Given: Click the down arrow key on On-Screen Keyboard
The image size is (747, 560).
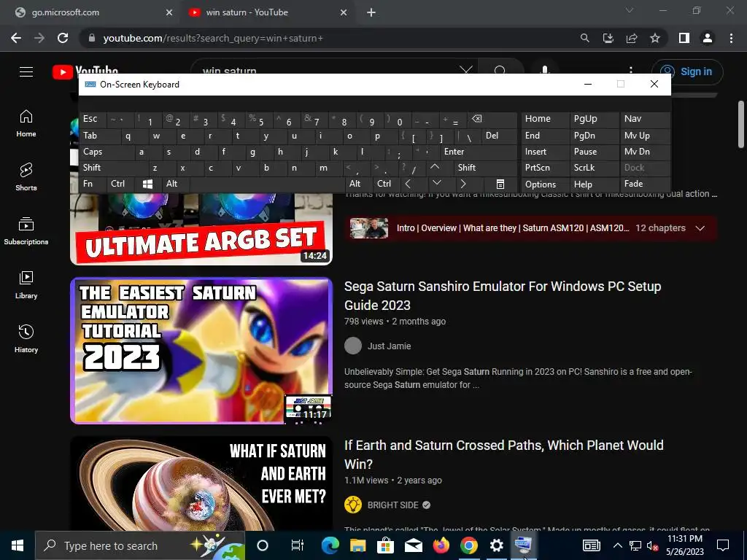Looking at the screenshot, I should tap(436, 184).
